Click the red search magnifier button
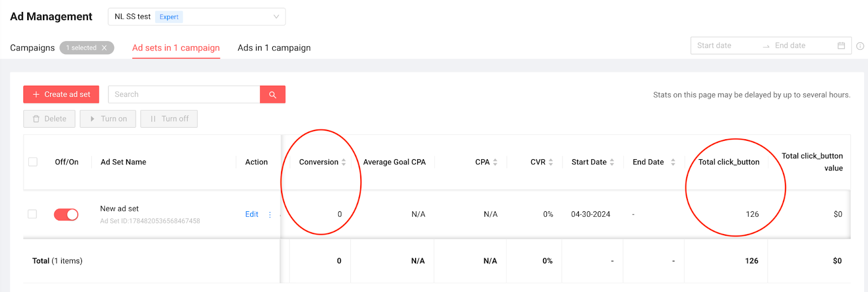This screenshot has width=868, height=292. coord(272,94)
